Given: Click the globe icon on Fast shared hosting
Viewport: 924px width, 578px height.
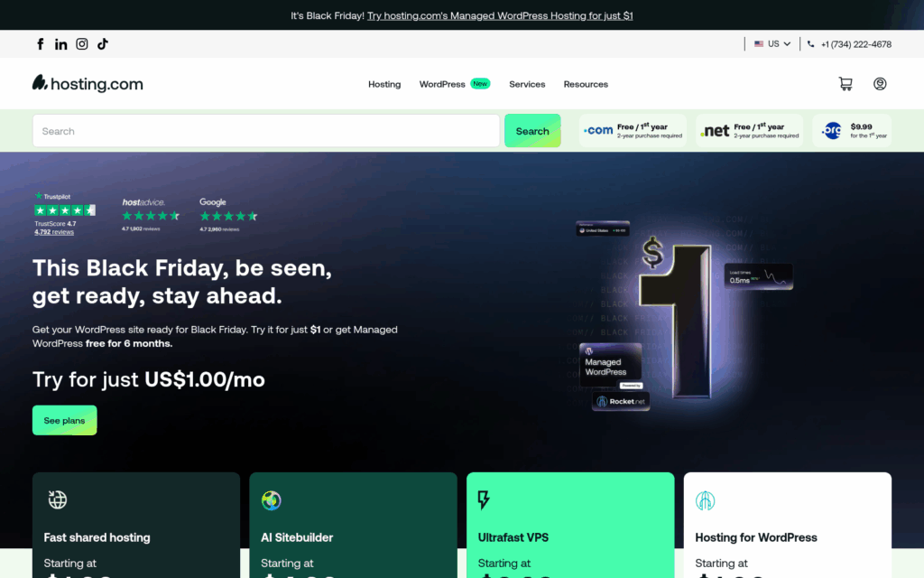Looking at the screenshot, I should click(57, 499).
